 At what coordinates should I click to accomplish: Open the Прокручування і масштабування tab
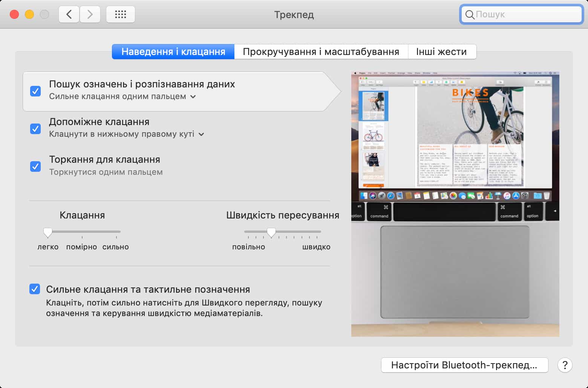pyautogui.click(x=321, y=52)
